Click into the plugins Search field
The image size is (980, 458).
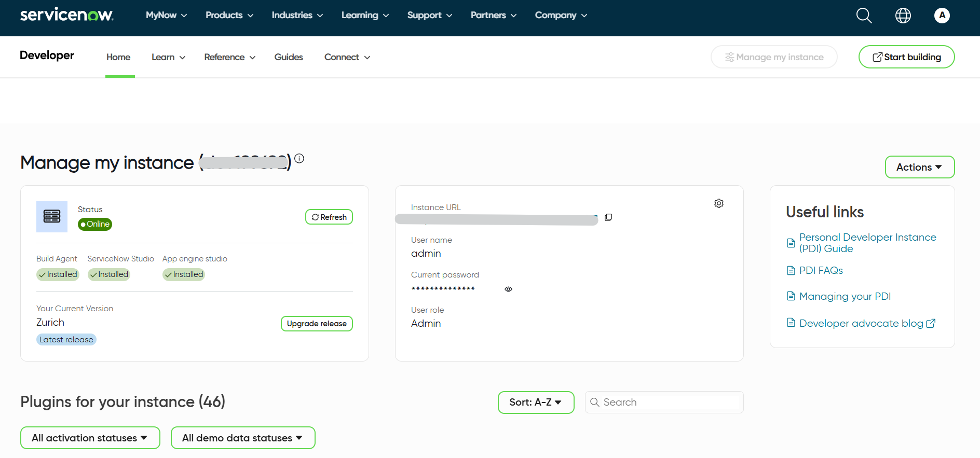664,402
